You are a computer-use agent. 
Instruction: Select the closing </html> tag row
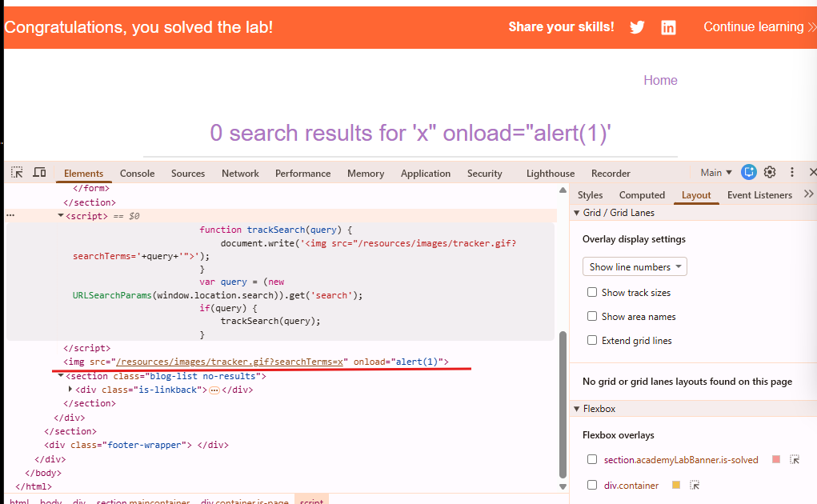(34, 486)
